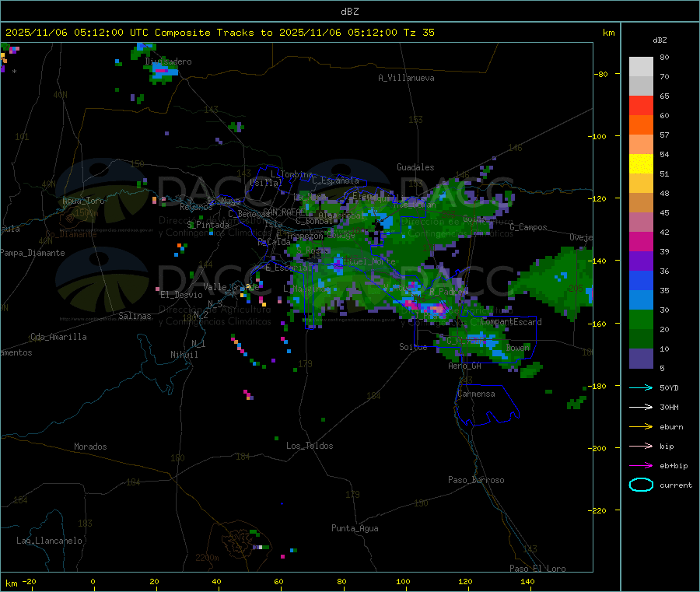Screen dimensions: 700x592
Task: Click the Los_Toldos location label
Action: 310,446
